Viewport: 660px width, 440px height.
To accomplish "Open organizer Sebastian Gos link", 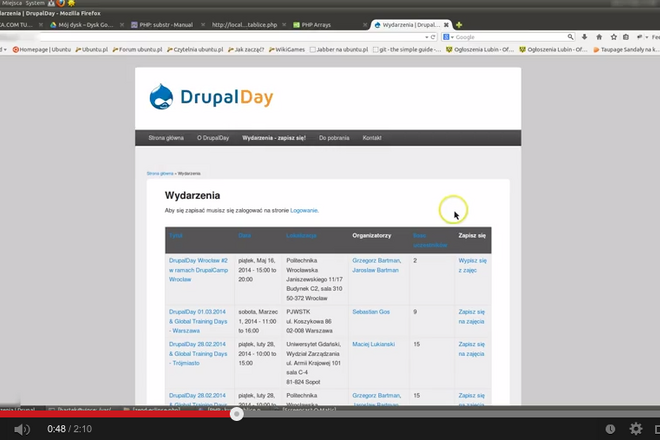I will 371,312.
